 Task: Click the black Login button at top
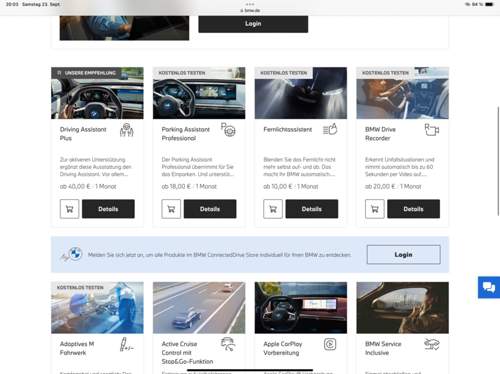pyautogui.click(x=253, y=24)
